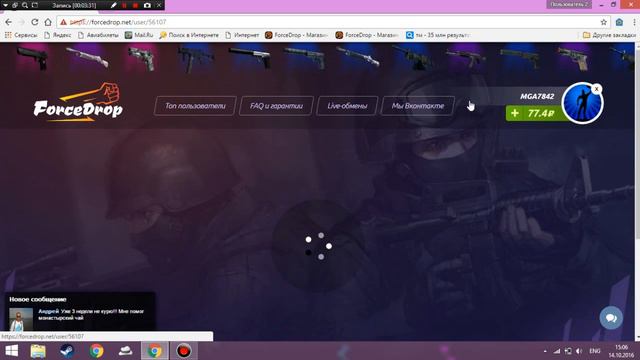Viewport: 640px width, 360px height.
Task: Open the Сервисы apps shortcut
Action: 20,36
